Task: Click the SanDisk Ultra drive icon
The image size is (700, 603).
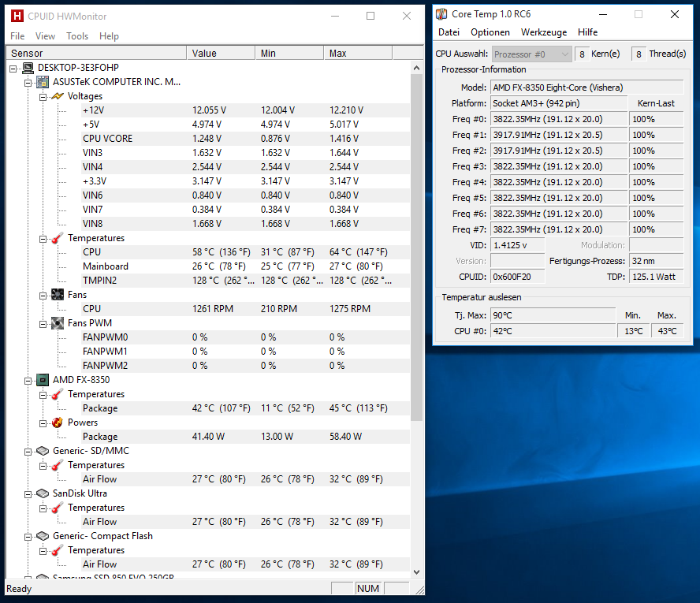Action: 43,493
